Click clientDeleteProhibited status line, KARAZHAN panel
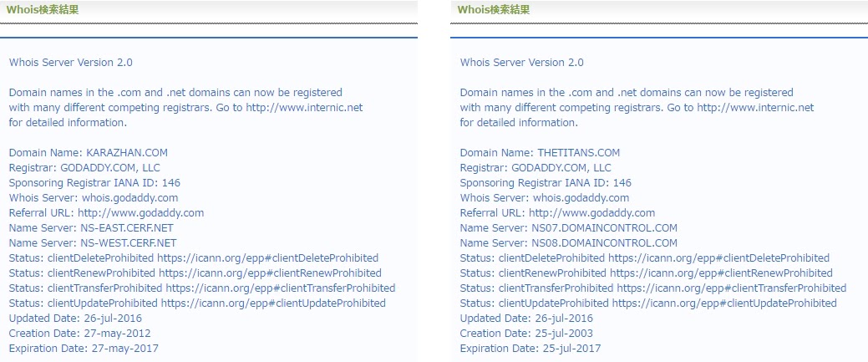The height and width of the screenshot is (362, 868). pyautogui.click(x=194, y=257)
